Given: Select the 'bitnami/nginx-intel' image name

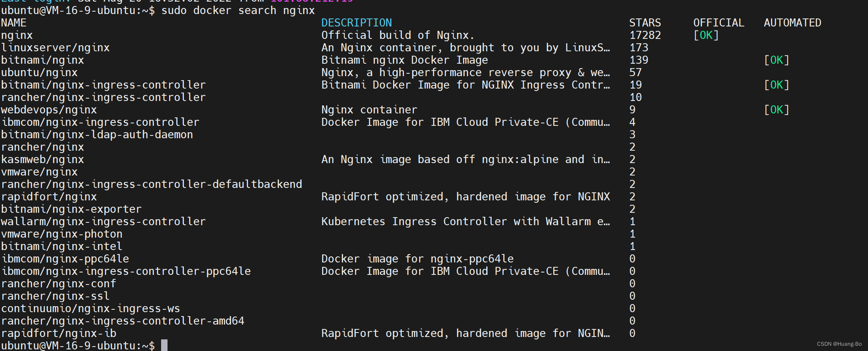Looking at the screenshot, I should [x=62, y=246].
